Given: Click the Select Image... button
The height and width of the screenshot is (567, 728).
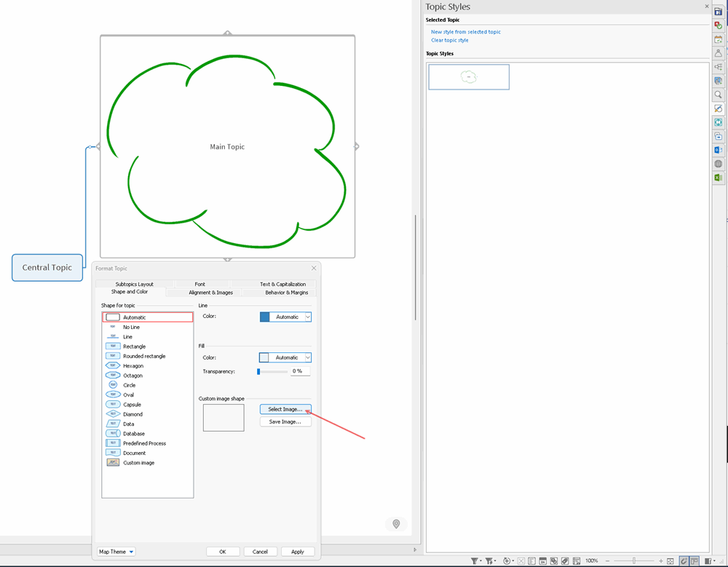Looking at the screenshot, I should [285, 409].
